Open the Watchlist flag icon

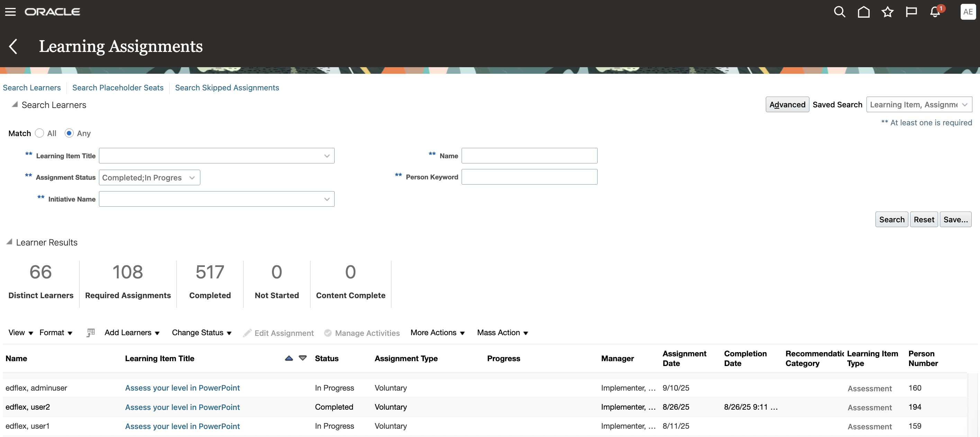coord(911,12)
